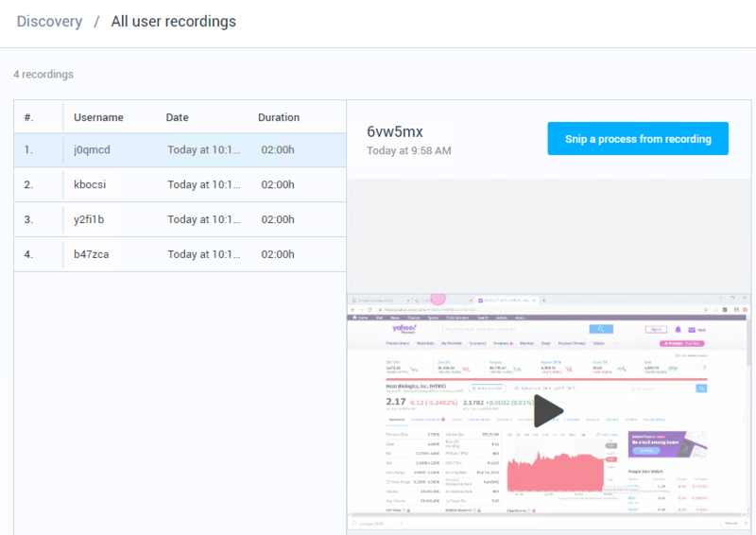756x535 pixels.
Task: Select the y2fi1b recording row
Action: pyautogui.click(x=180, y=219)
